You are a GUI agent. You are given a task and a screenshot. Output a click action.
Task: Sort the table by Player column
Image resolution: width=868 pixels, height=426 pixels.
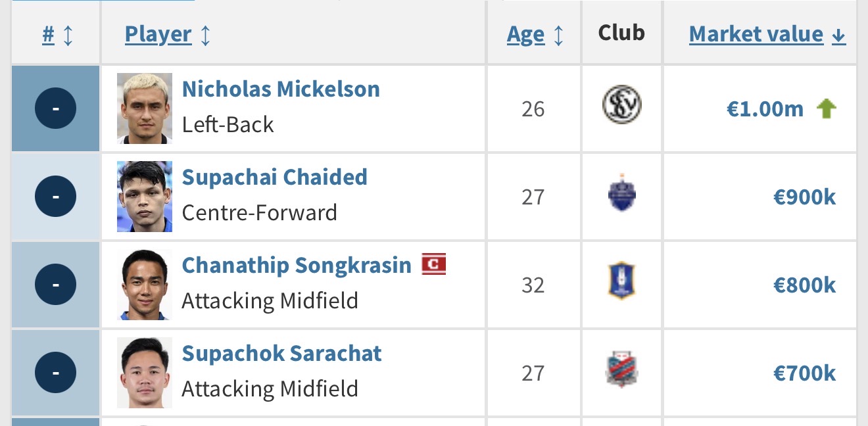158,34
